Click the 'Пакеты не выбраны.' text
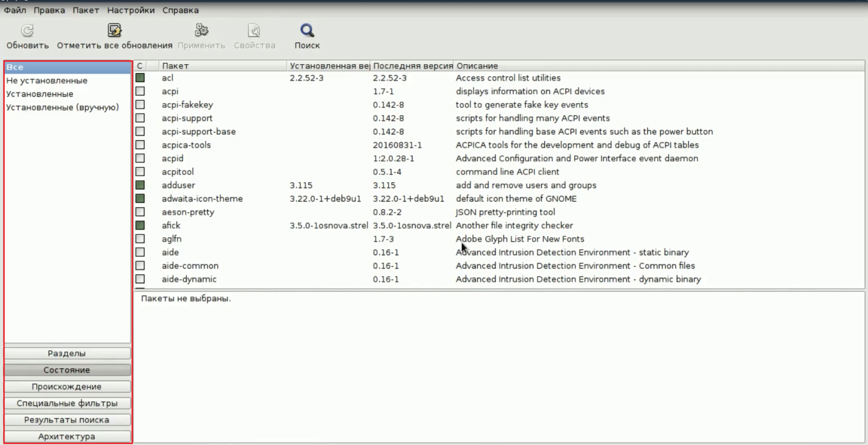The height and width of the screenshot is (445, 868). pyautogui.click(x=186, y=299)
